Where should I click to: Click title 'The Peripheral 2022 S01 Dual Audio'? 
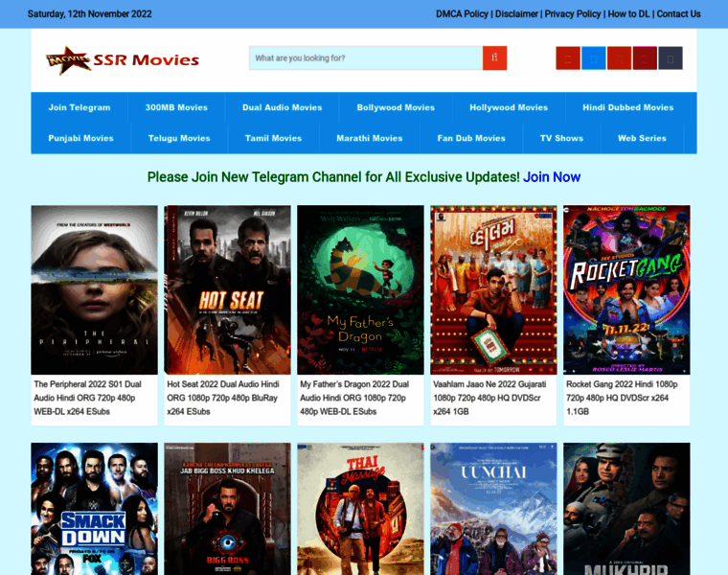pyautogui.click(x=88, y=398)
